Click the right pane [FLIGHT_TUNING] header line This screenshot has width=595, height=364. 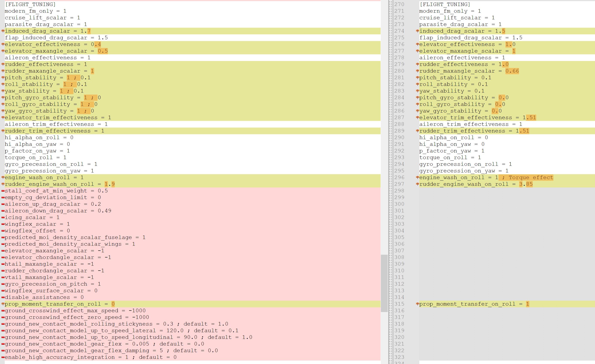click(x=445, y=4)
